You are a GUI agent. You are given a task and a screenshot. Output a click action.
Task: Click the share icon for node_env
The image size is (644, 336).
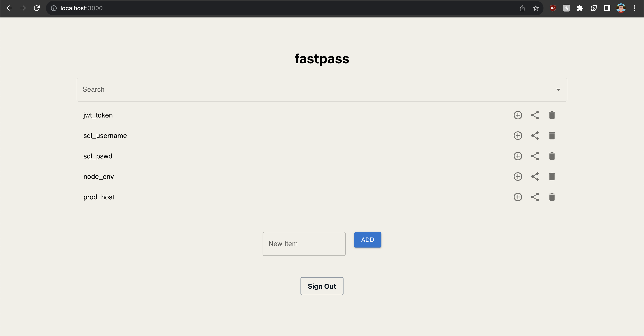click(x=535, y=177)
